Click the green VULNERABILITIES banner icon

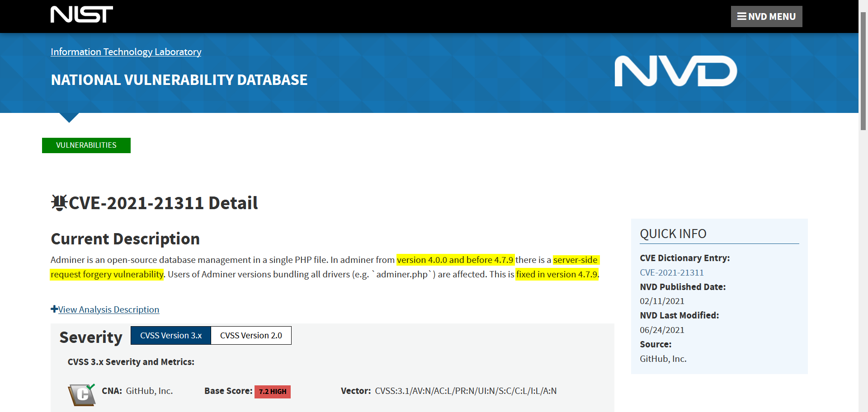point(86,145)
